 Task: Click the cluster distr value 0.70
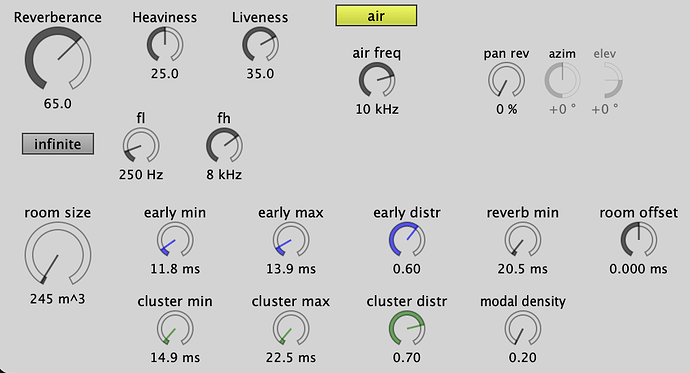pos(407,358)
